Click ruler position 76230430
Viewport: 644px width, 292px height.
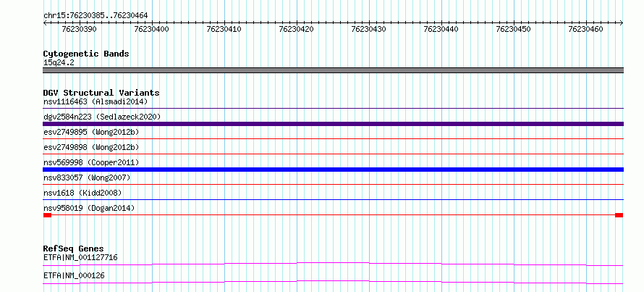coord(369,29)
